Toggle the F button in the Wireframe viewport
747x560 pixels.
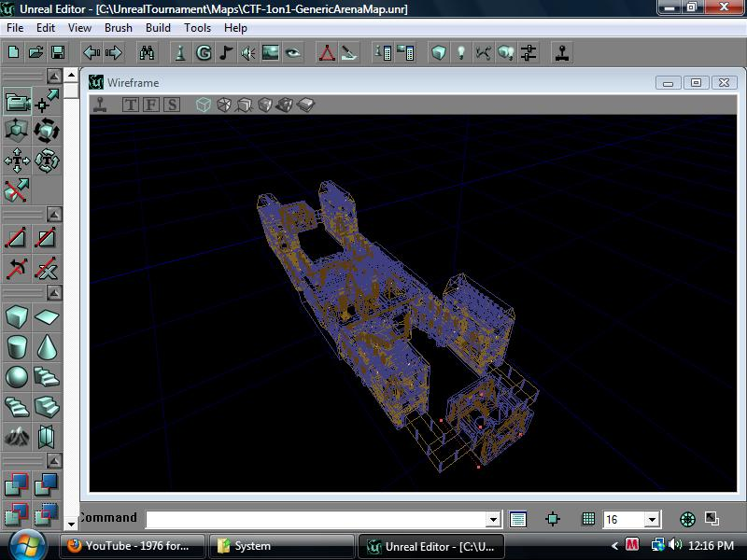pyautogui.click(x=151, y=103)
